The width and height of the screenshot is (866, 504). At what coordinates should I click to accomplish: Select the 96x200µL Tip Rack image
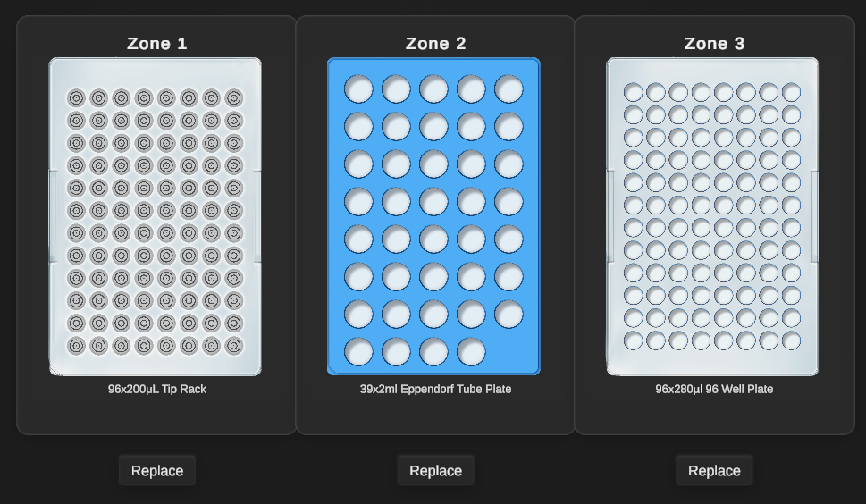pyautogui.click(x=156, y=216)
